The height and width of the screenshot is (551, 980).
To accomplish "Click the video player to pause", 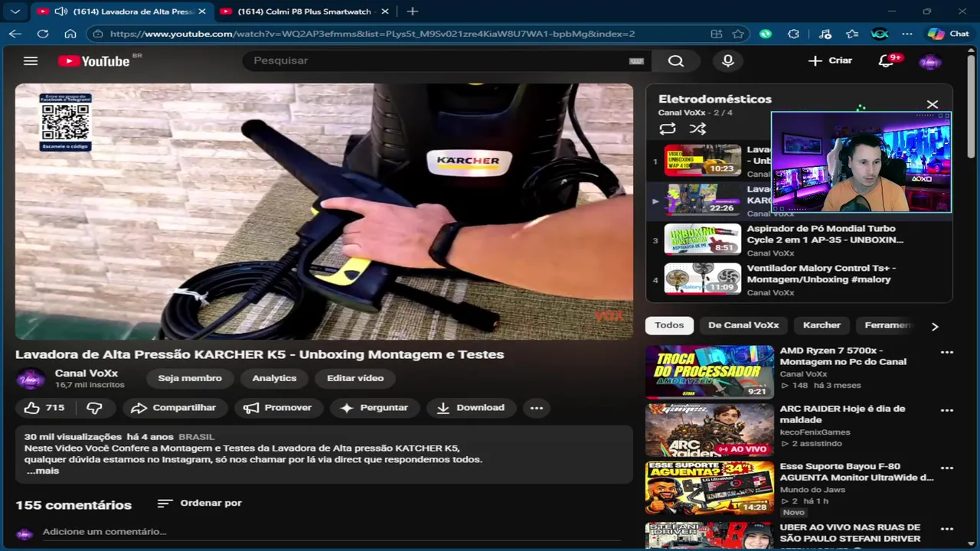I will click(324, 211).
